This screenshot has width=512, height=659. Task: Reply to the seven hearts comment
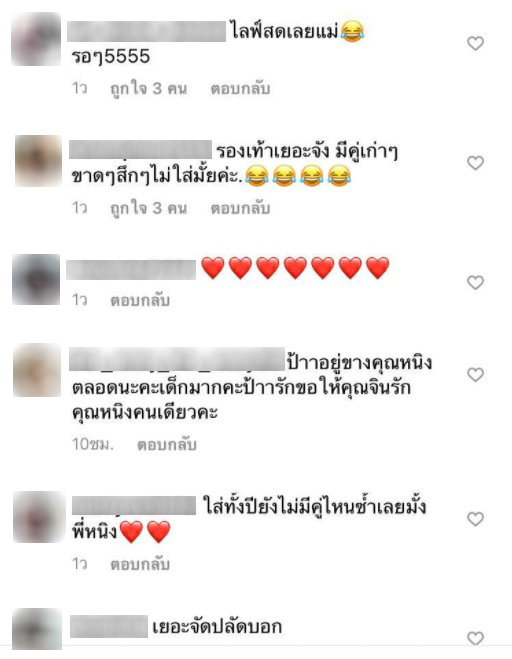click(140, 301)
